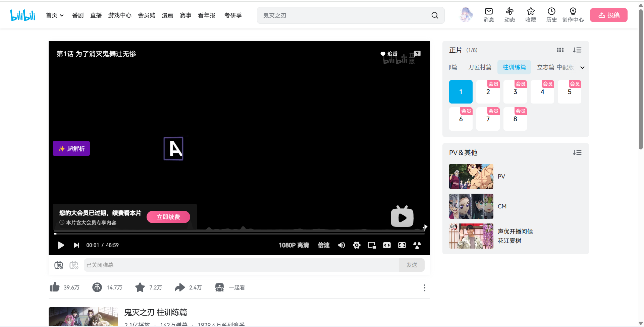644x327 pixels.
Task: Open the 1080P 高清 quality selector
Action: point(294,245)
